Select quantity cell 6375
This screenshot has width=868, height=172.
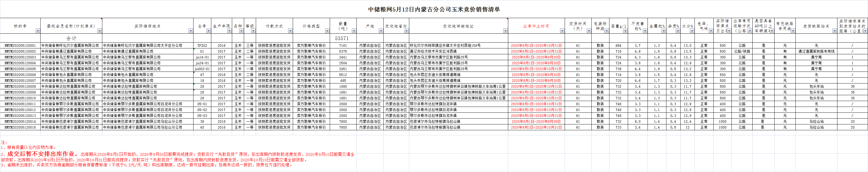click(x=343, y=51)
